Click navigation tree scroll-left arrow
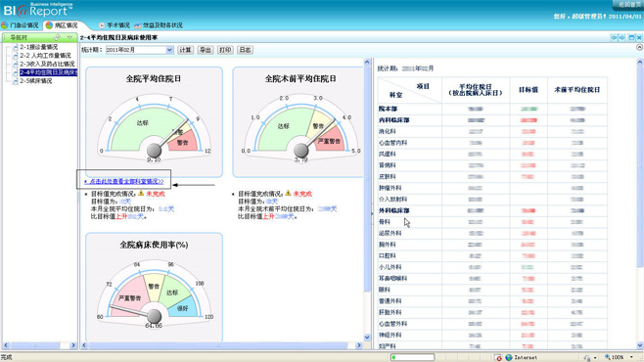Image resolution: width=644 pixels, height=362 pixels. click(x=5, y=345)
